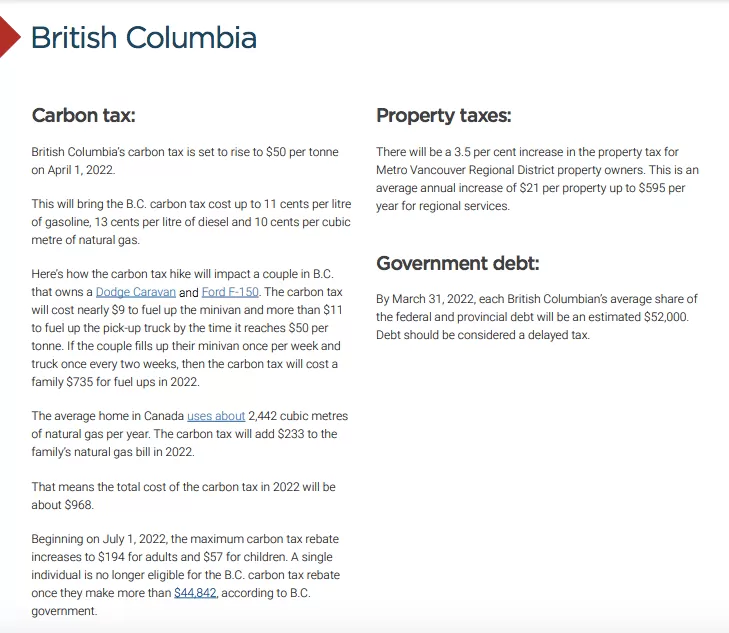Click the paragraph estimating $52,000 debt share

[x=537, y=317]
